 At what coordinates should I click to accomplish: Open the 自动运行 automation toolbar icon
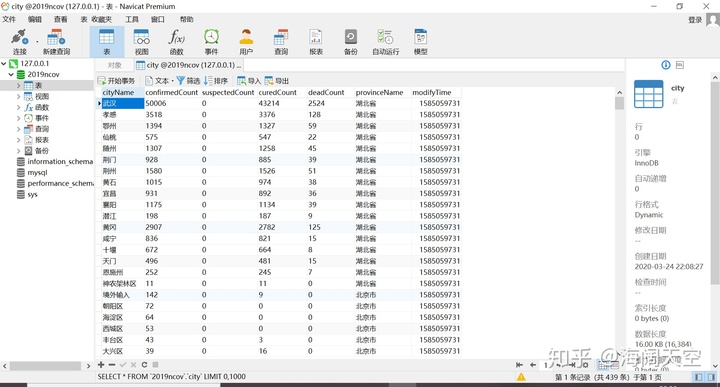(386, 42)
